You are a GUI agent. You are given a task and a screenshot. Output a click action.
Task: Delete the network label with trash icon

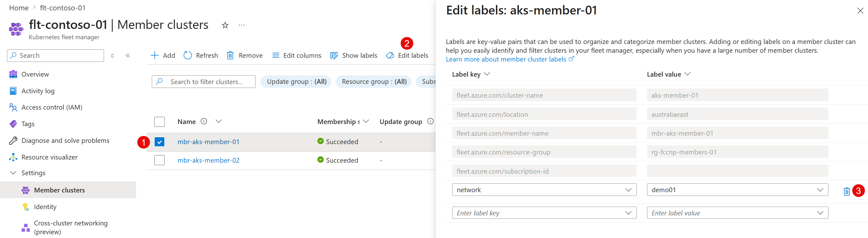pos(846,191)
